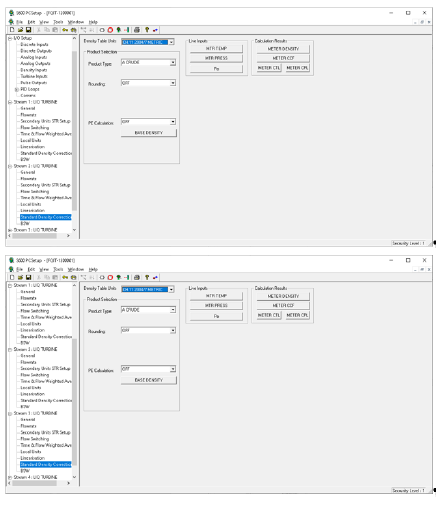Click the red circle icon in lower window toolbar
The width and height of the screenshot is (439, 507).
point(110,277)
